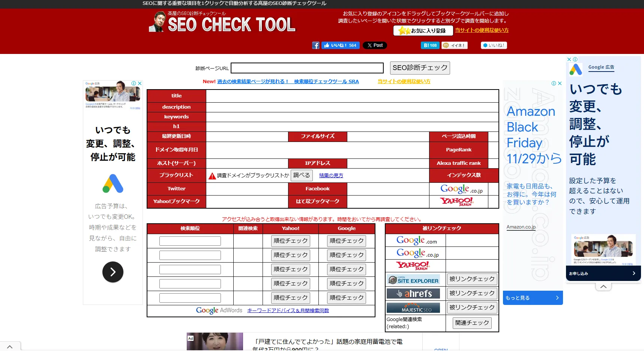Click Google.co.jp logo in the index count section
This screenshot has height=351, width=644.
tap(461, 189)
